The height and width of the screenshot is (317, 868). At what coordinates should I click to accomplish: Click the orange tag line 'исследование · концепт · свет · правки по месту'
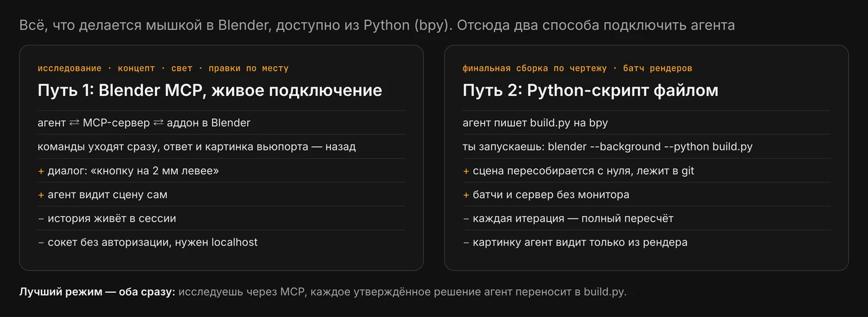(x=163, y=68)
